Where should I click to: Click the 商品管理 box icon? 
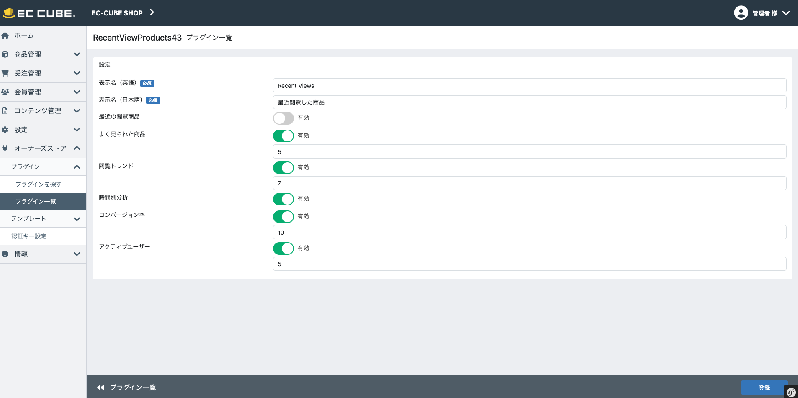pos(5,54)
